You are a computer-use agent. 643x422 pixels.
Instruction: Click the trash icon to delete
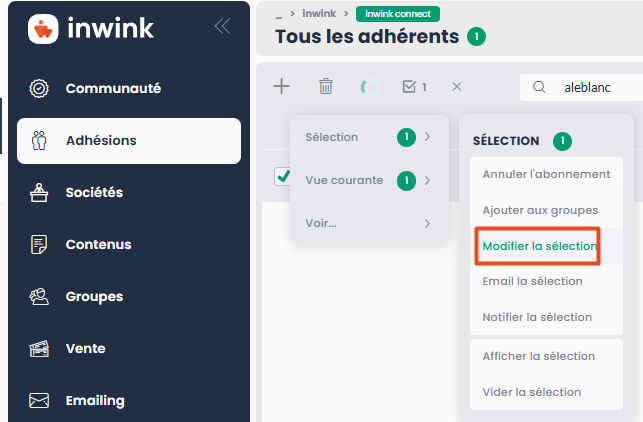(x=326, y=87)
